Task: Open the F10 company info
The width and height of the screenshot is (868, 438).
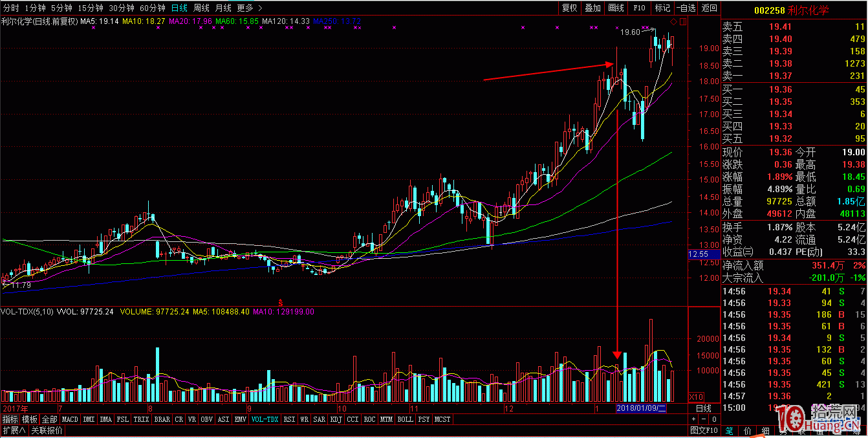Action: click(x=639, y=8)
